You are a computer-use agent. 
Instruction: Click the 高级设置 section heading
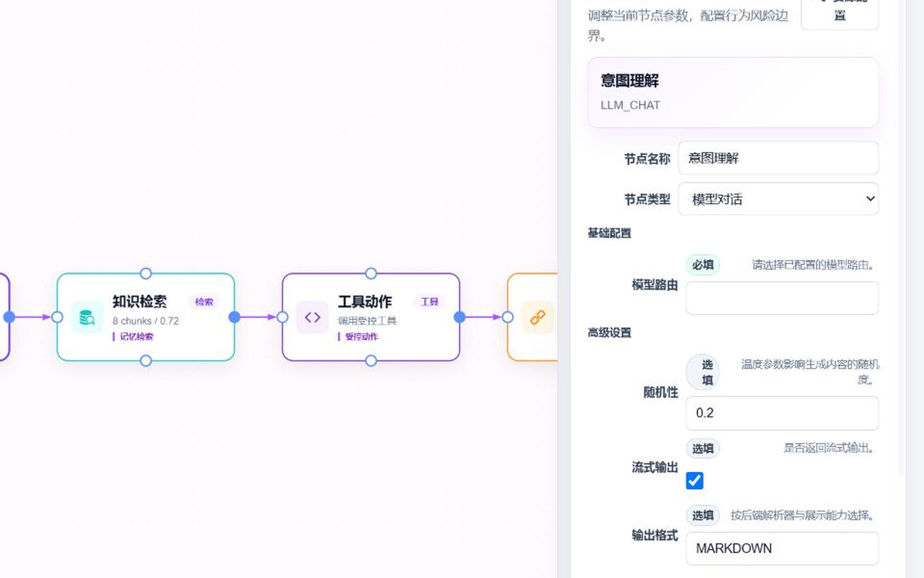point(610,333)
